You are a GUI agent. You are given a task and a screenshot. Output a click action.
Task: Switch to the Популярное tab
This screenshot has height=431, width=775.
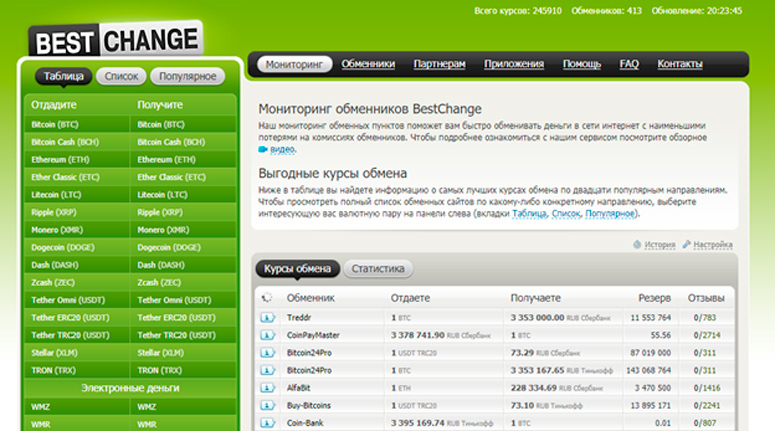pyautogui.click(x=187, y=76)
